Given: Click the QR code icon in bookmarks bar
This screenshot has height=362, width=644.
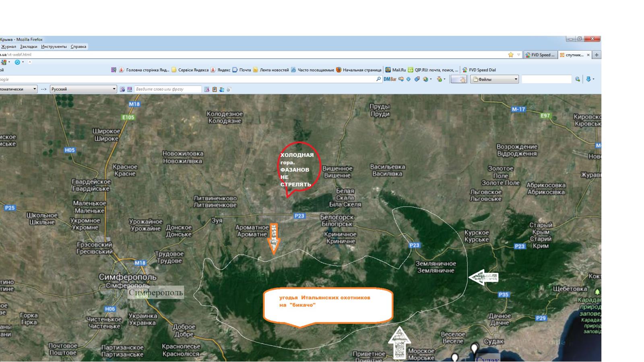Looking at the screenshot, I should click(x=114, y=70).
